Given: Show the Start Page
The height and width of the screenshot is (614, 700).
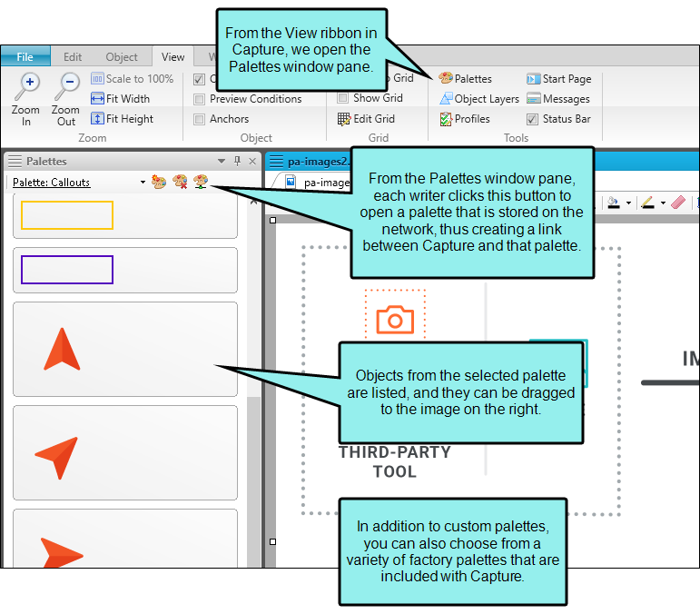Looking at the screenshot, I should tap(559, 79).
